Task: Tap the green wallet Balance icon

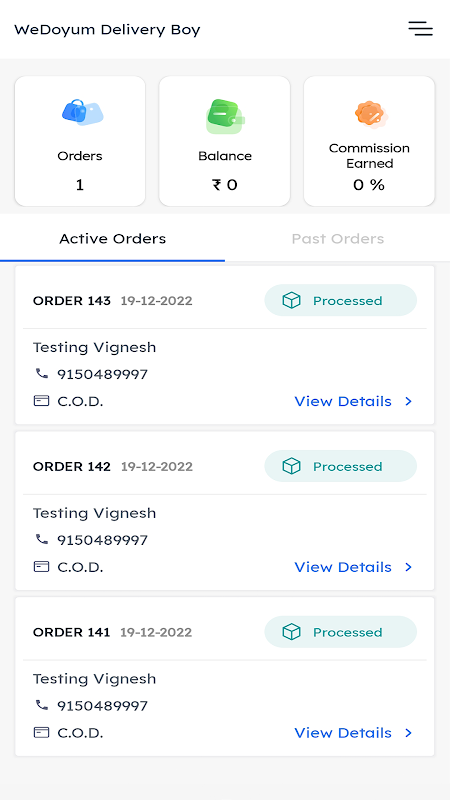Action: 225,116
